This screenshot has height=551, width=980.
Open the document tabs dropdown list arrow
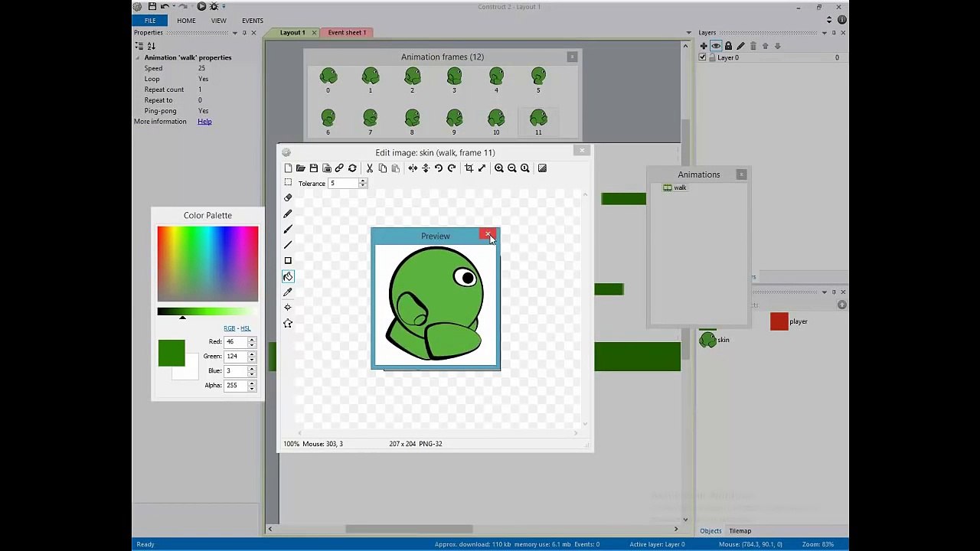[x=689, y=33]
